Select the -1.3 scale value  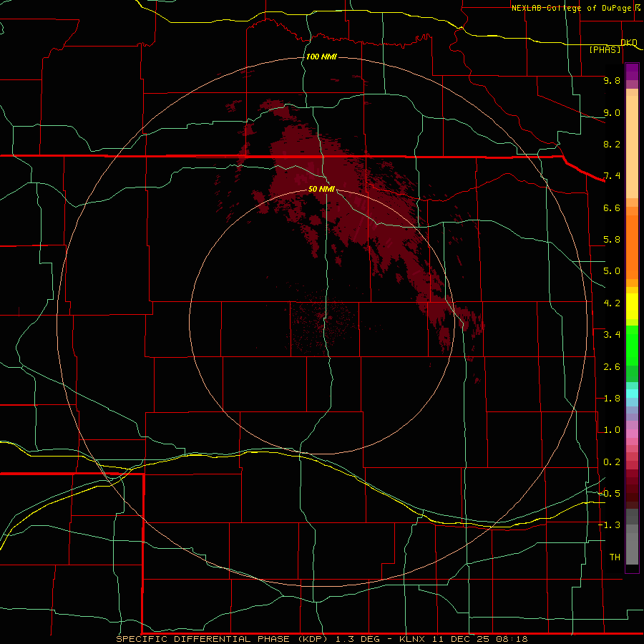pos(609,525)
